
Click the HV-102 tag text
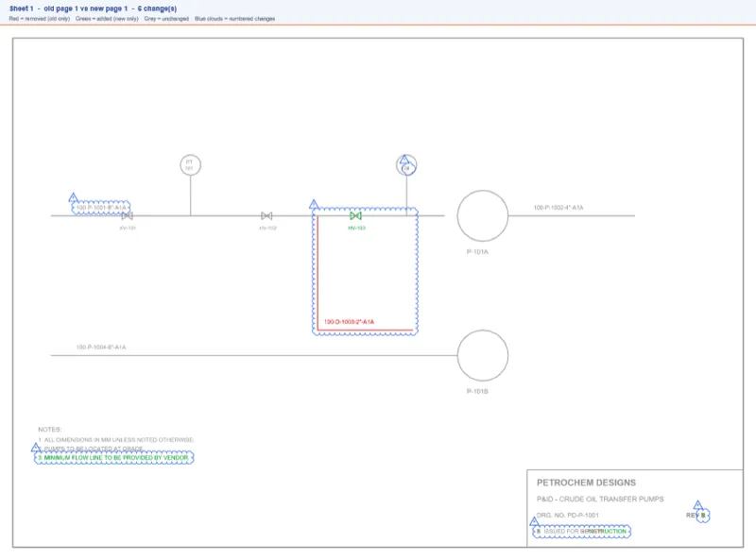coord(267,228)
